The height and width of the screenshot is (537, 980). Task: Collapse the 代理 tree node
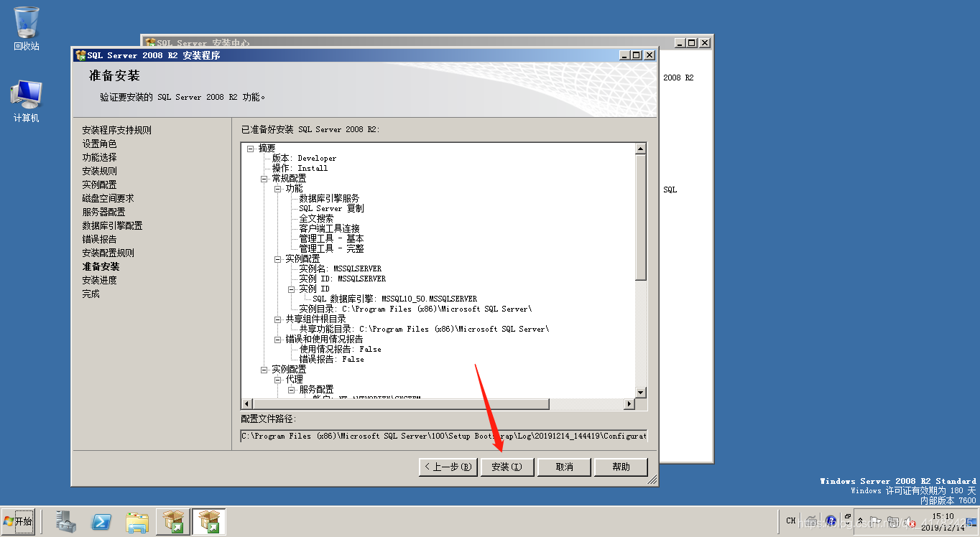pyautogui.click(x=277, y=379)
